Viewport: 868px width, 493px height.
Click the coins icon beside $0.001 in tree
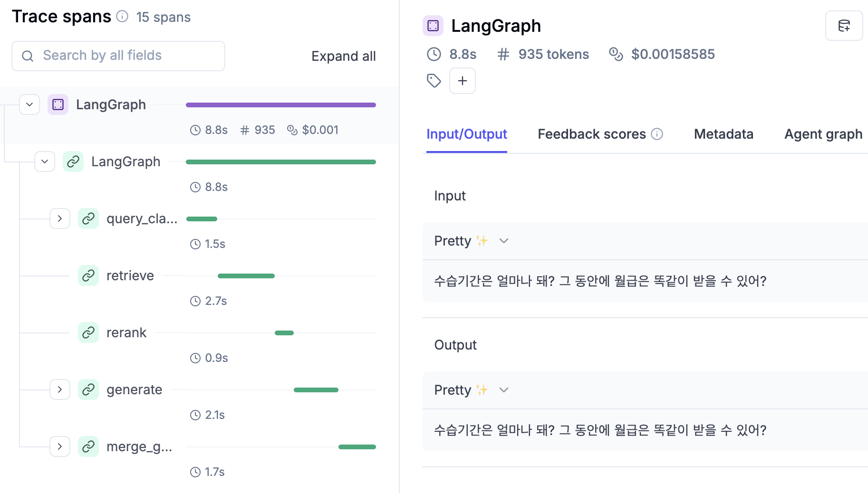[292, 130]
